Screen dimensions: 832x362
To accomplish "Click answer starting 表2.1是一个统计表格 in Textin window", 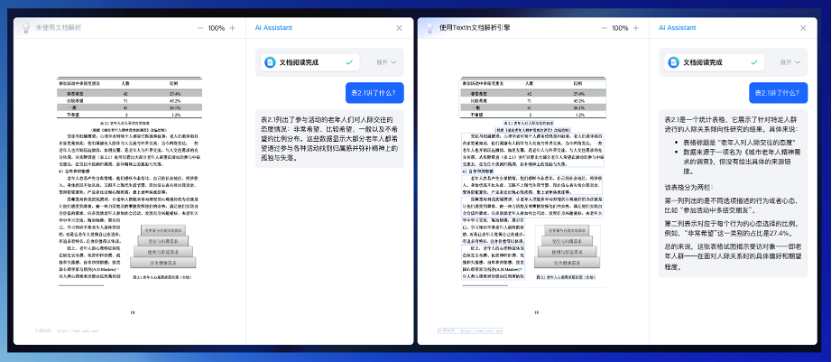I will point(733,193).
